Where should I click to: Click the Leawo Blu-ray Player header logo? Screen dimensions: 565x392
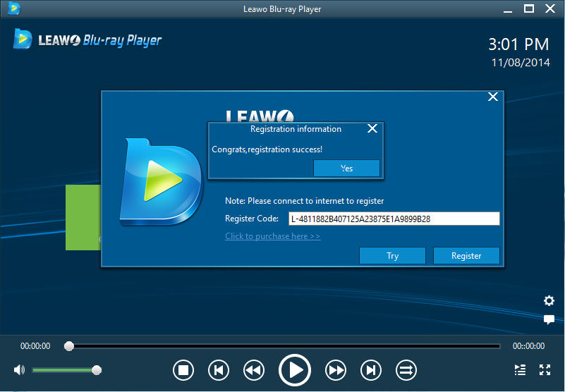tap(87, 39)
